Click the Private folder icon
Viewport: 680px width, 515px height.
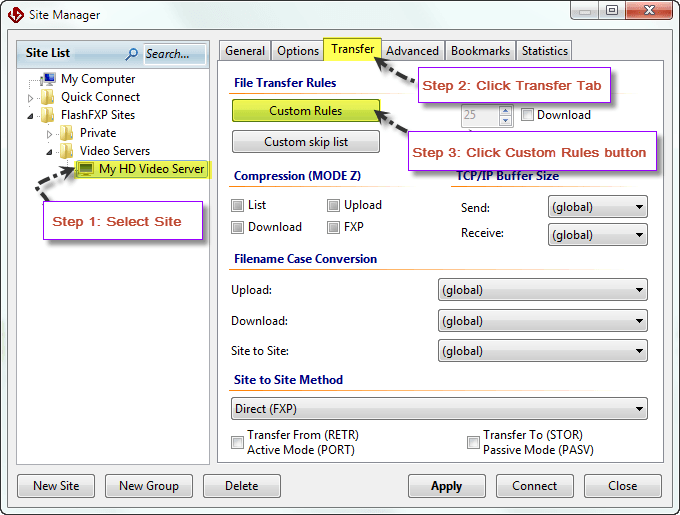[x=67, y=133]
